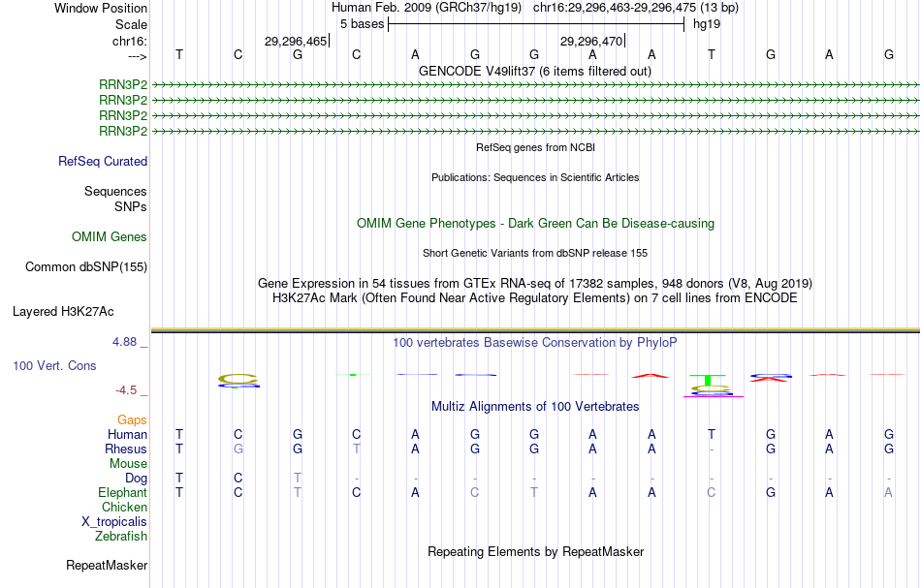The height and width of the screenshot is (588, 921).
Task: Select the Rhesus alignment row label
Action: pos(126,449)
